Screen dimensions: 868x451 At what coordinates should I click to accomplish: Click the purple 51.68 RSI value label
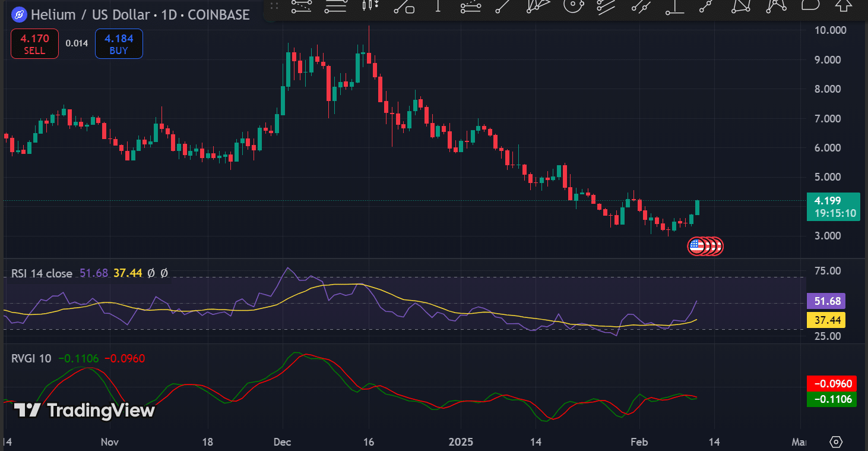click(x=826, y=301)
